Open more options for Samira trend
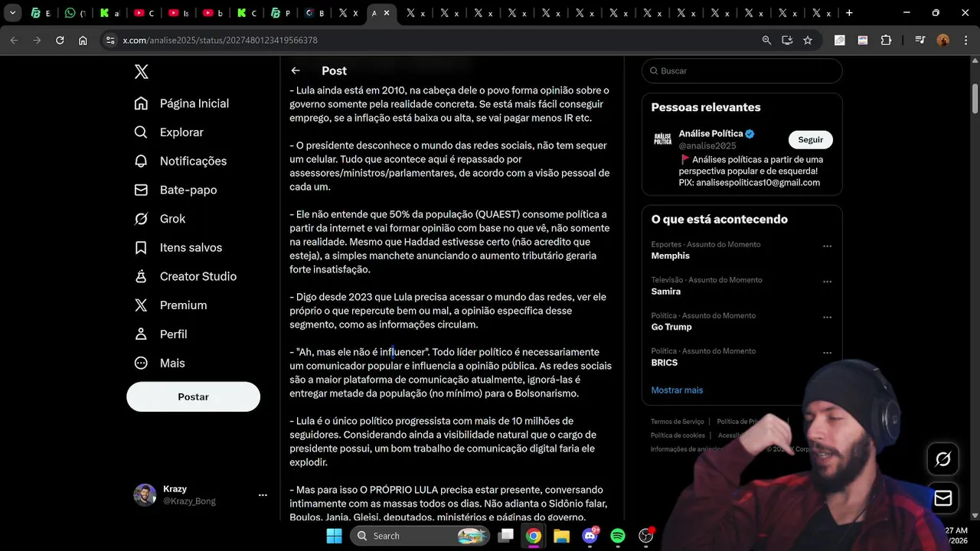This screenshot has height=551, width=980. [x=827, y=282]
